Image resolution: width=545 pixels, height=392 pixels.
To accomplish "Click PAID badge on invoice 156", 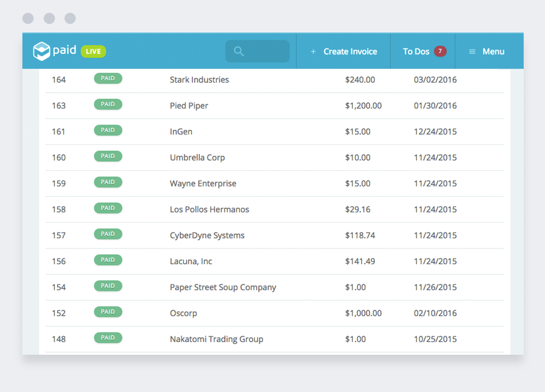I will [x=108, y=260].
